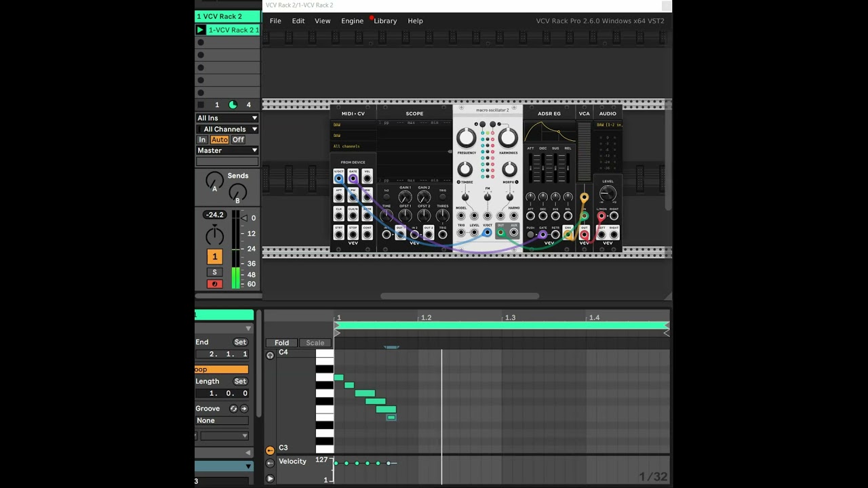Click the ENV output jack on ADSR EG
This screenshot has height=488, width=868.
point(568,235)
